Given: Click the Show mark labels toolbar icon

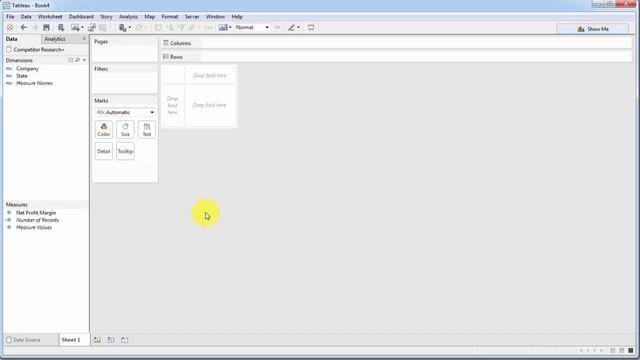Looking at the screenshot, I should pos(208,27).
